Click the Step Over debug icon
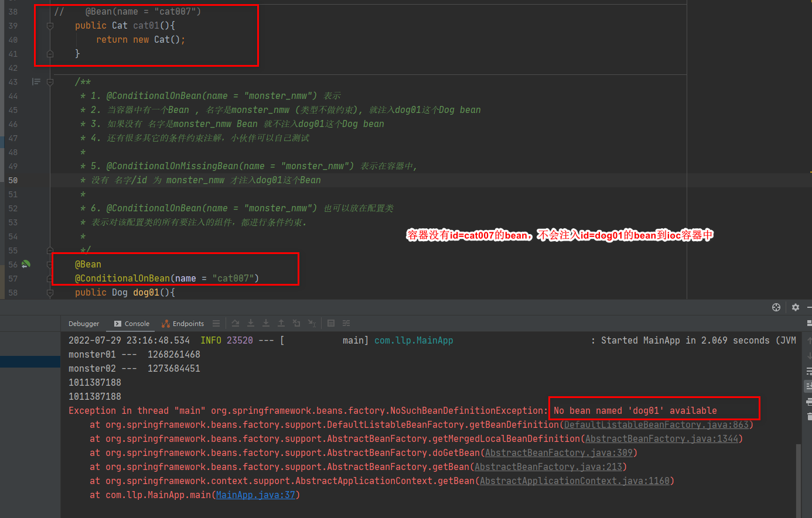 click(236, 323)
